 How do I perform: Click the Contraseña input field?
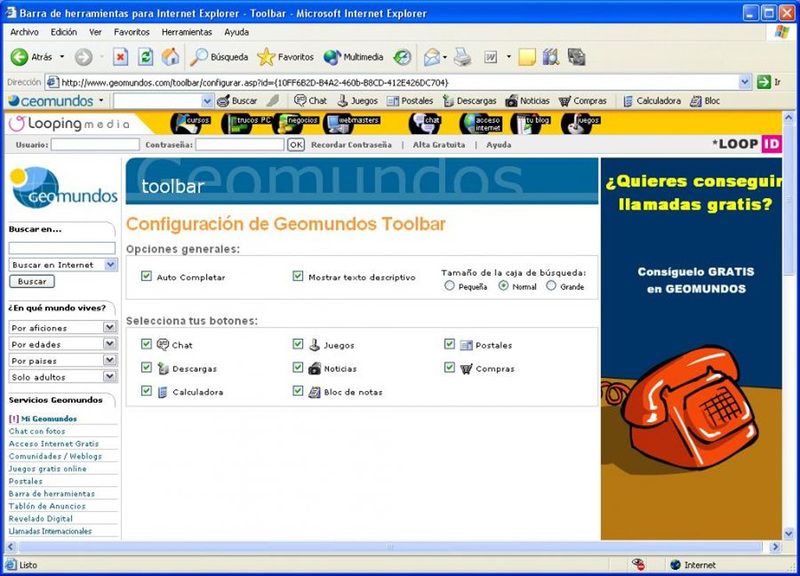tap(240, 145)
